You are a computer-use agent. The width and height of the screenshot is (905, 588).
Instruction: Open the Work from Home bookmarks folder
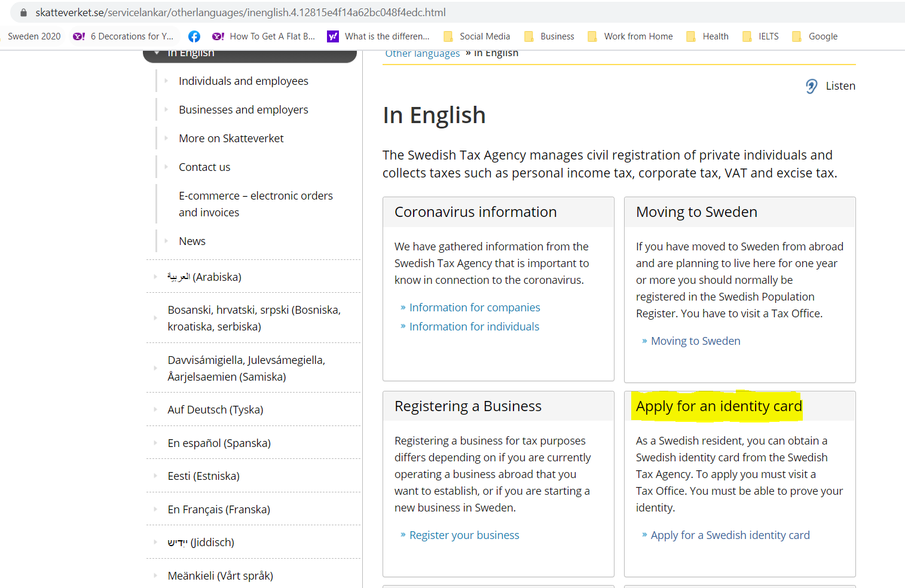(629, 36)
